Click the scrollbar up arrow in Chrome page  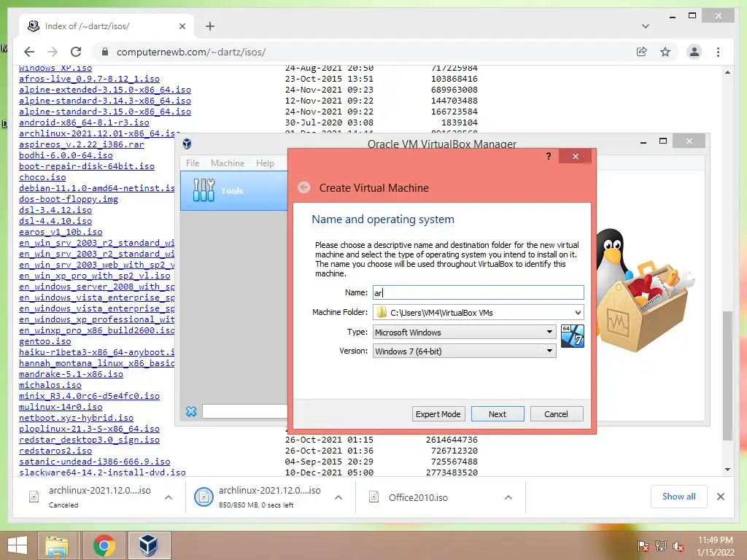[x=727, y=72]
